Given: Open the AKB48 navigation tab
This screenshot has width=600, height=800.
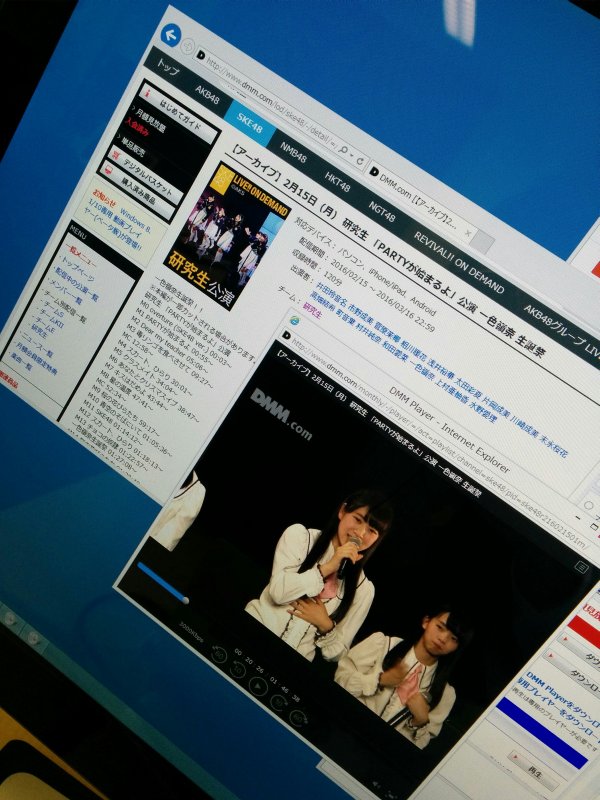Looking at the screenshot, I should tap(207, 95).
